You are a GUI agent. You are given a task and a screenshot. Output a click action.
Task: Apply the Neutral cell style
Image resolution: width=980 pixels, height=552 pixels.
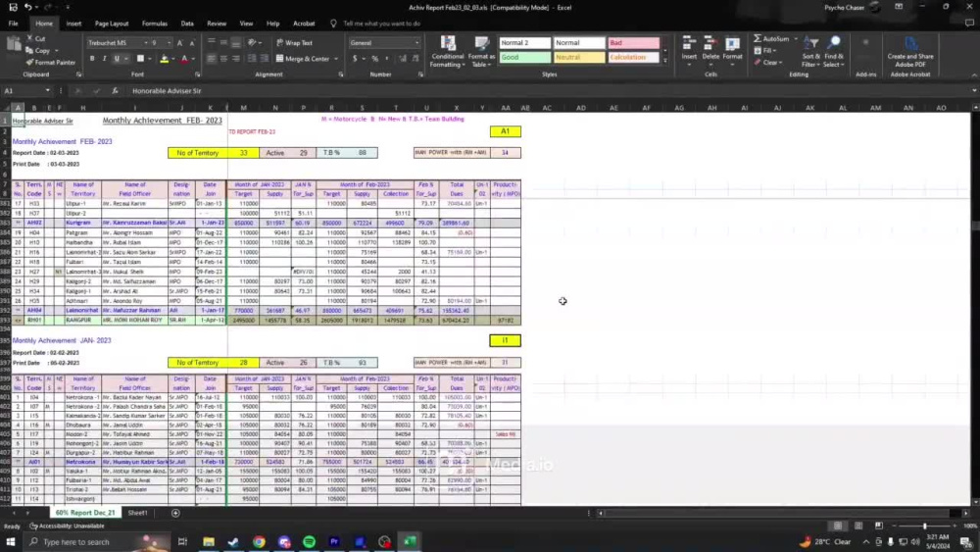point(579,58)
